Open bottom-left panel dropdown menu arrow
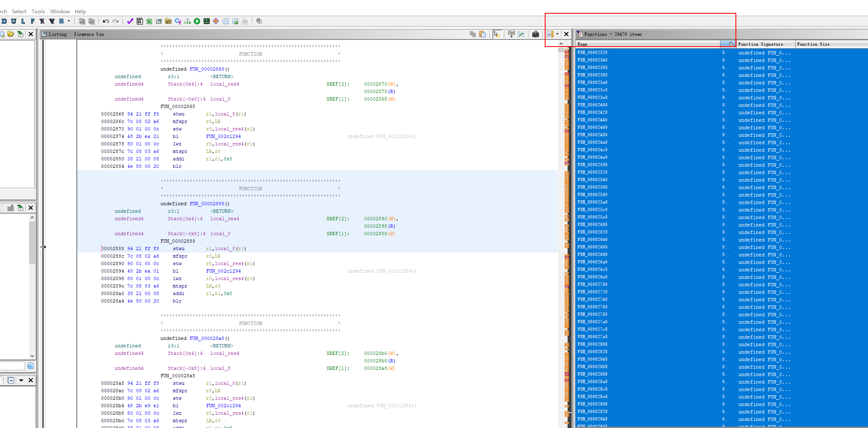868x428 pixels. click(21, 380)
